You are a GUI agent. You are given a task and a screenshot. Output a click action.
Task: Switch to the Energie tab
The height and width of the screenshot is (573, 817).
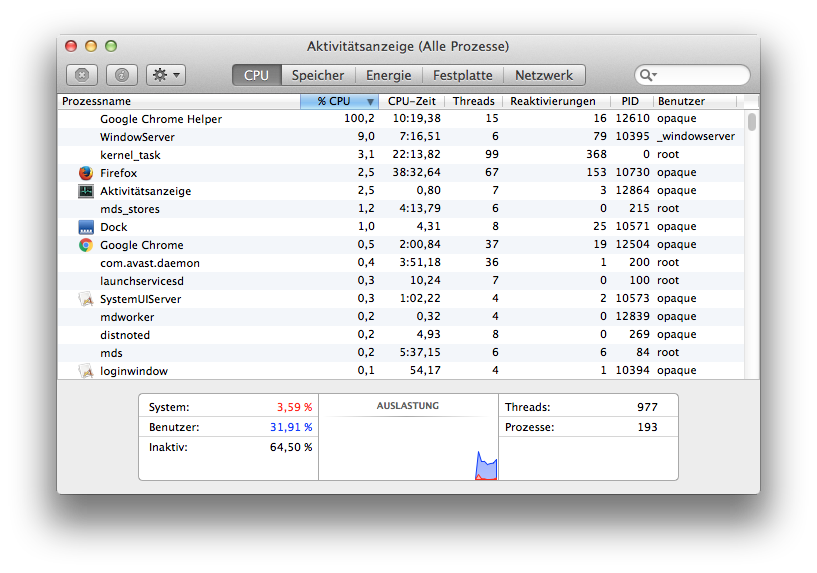click(x=388, y=75)
